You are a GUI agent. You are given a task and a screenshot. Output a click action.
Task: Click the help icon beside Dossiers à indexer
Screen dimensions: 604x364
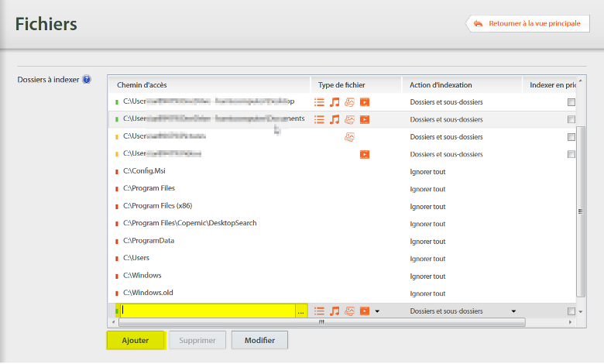click(x=87, y=79)
